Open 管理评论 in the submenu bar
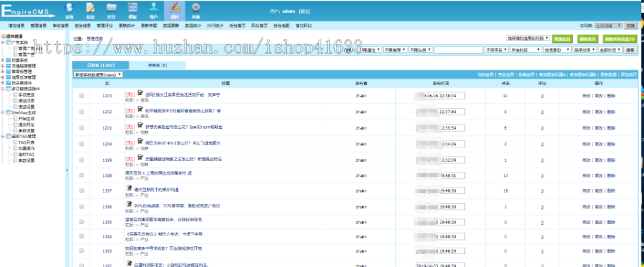Image resolution: width=644 pixels, height=267 pixels. (x=104, y=26)
